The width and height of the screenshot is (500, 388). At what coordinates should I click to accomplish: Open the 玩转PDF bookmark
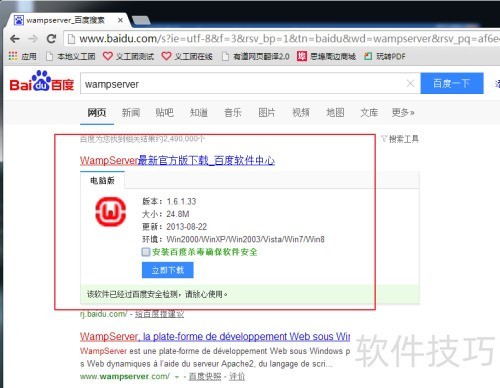point(385,56)
